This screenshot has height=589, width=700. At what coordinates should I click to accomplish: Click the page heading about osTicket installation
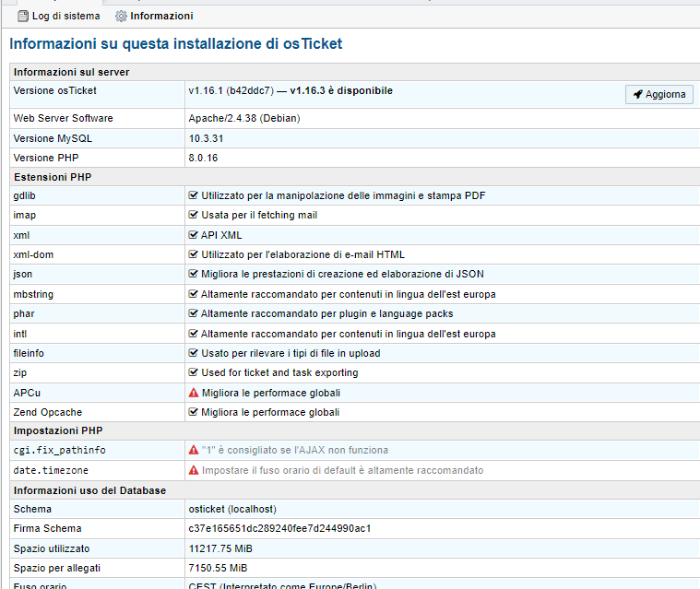click(x=176, y=43)
